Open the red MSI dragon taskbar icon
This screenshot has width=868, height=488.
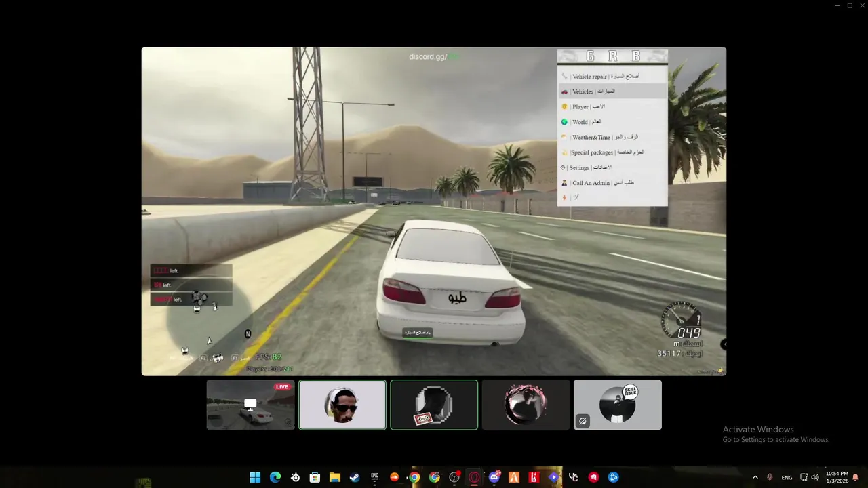tap(593, 477)
